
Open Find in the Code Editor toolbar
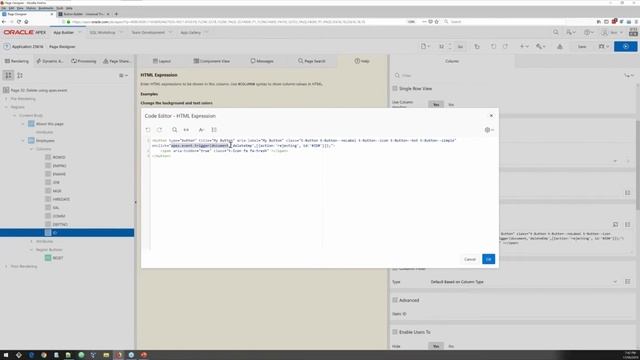pos(175,130)
